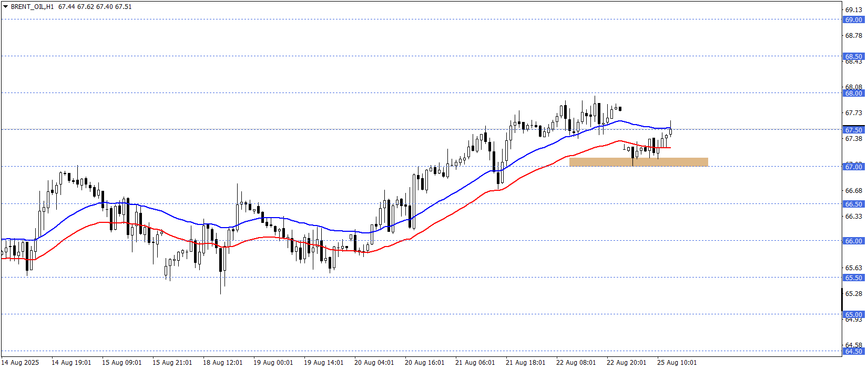Screen dimensions: 868x369
Task: Click the 65.63 price scale value
Action: click(854, 268)
